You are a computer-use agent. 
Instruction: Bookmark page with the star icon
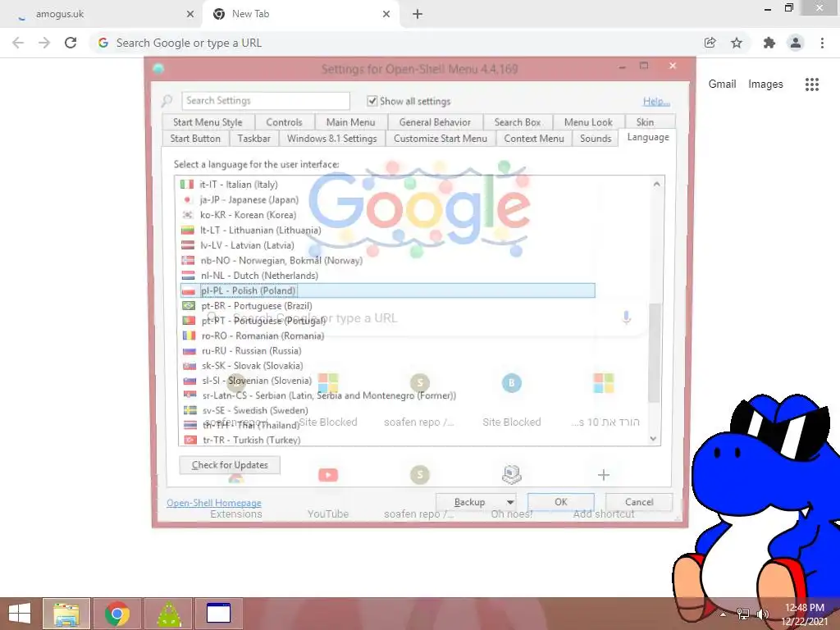pos(737,43)
